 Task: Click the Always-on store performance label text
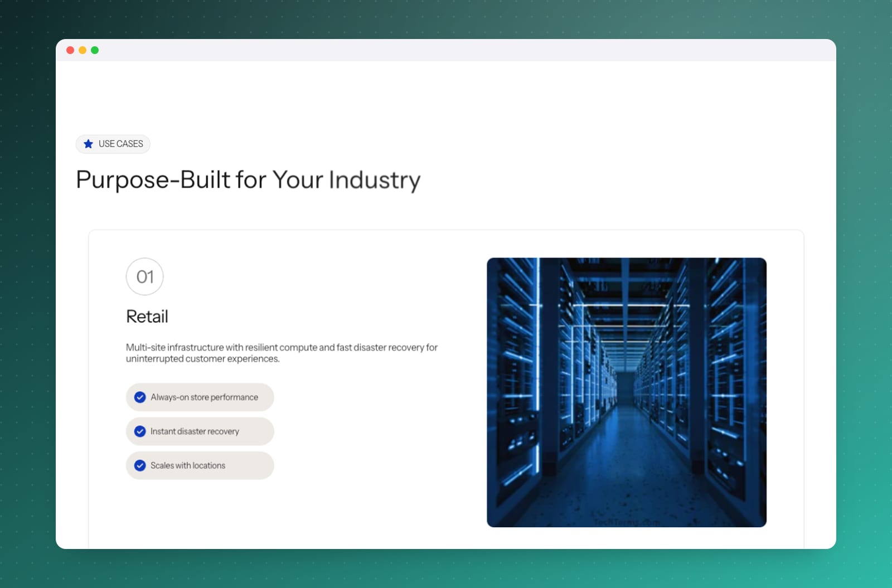[204, 397]
